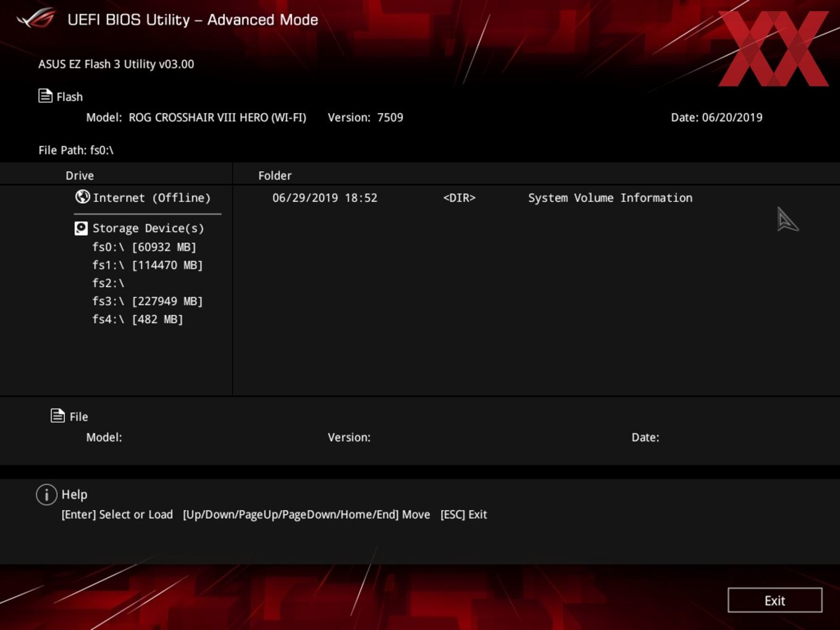The width and height of the screenshot is (840, 630).
Task: Click the Help section label
Action: 74,495
